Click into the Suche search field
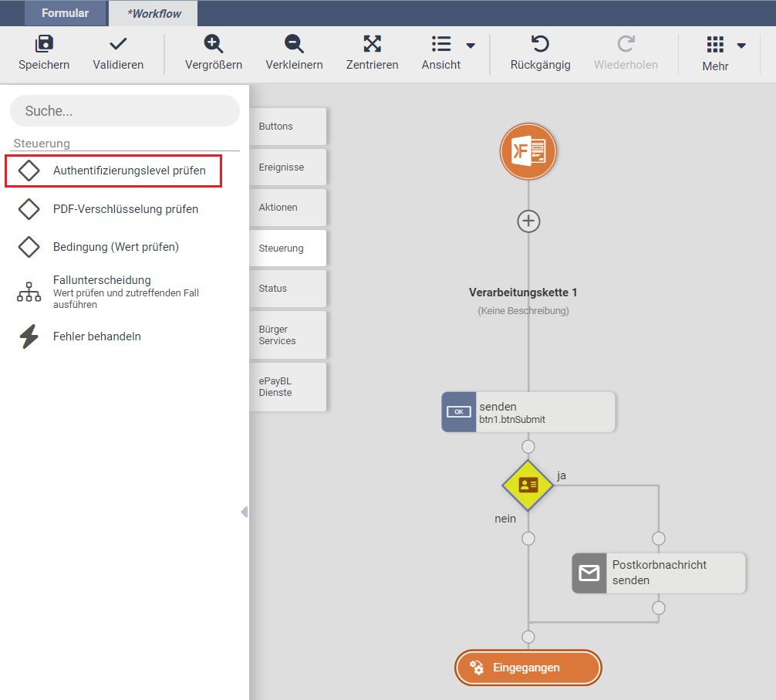This screenshot has width=776, height=700. point(125,111)
